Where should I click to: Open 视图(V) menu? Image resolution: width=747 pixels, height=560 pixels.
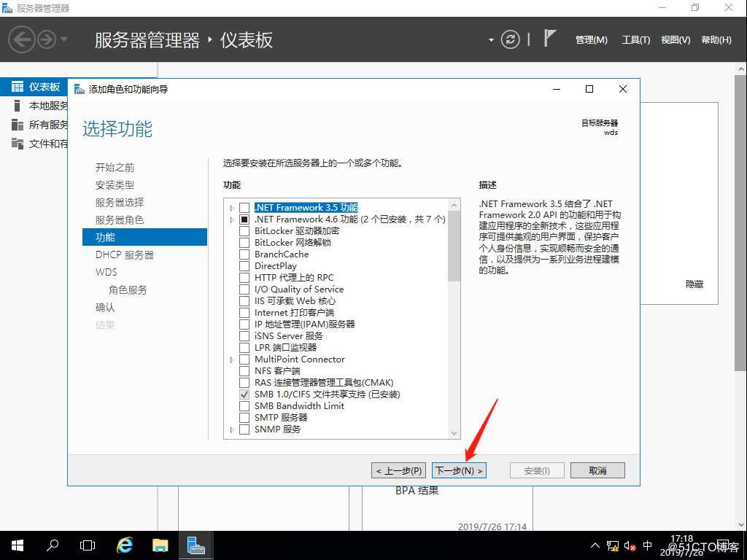(676, 40)
